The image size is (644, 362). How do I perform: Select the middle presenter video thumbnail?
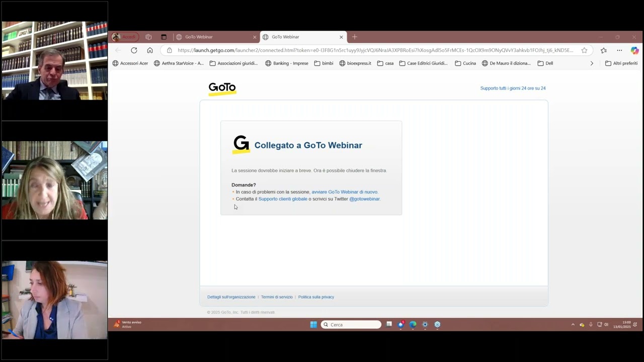coord(54,180)
